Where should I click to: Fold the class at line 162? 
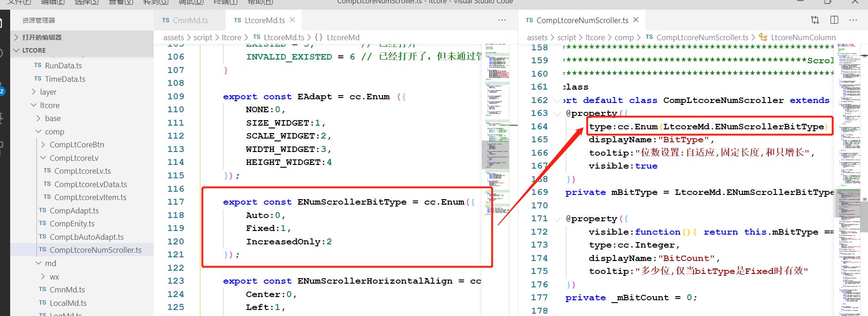tap(557, 100)
